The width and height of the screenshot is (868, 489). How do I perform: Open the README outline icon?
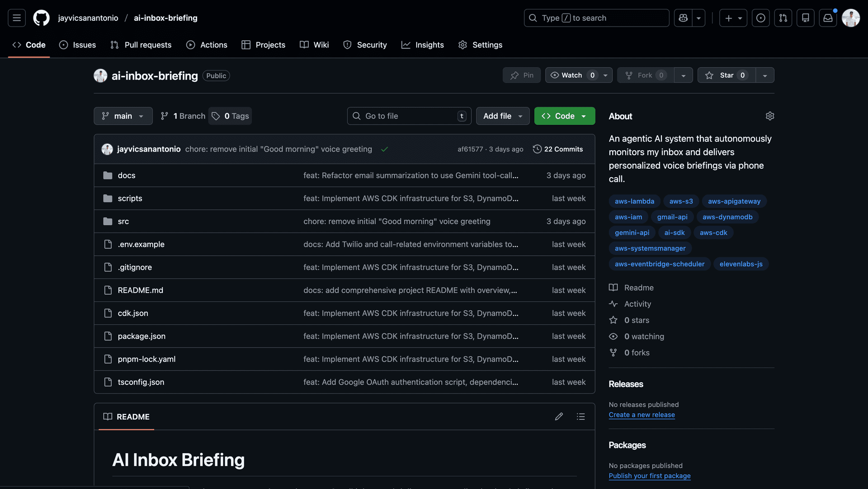pyautogui.click(x=581, y=417)
